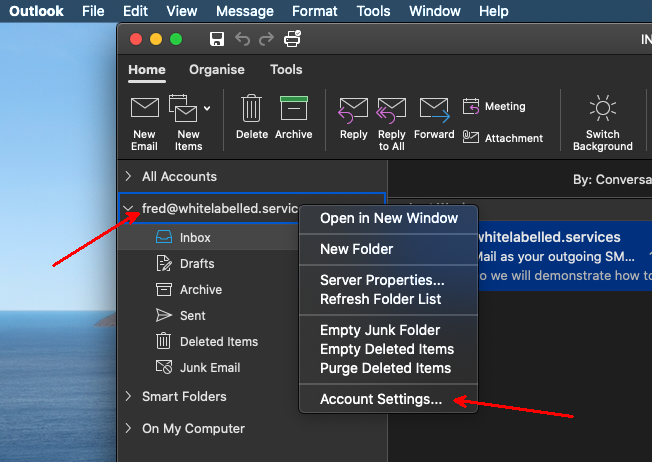Click the Reply to All icon
Screen dimensions: 652x462
(391, 111)
